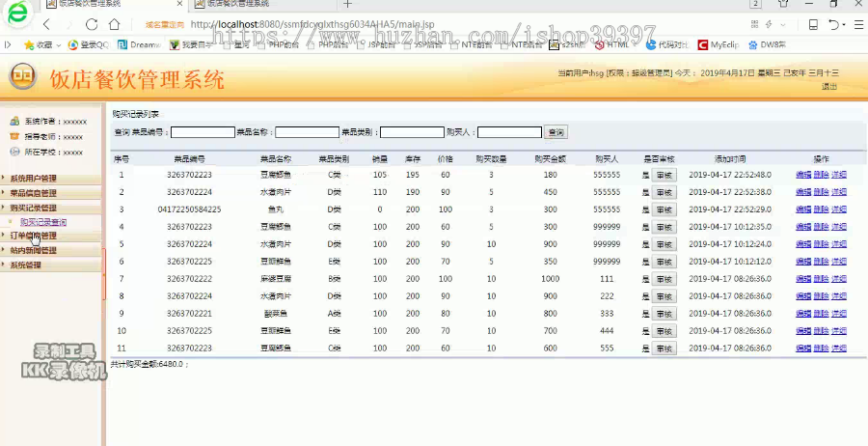Focus the 菜品编号 search input field
The image size is (868, 446).
(203, 132)
